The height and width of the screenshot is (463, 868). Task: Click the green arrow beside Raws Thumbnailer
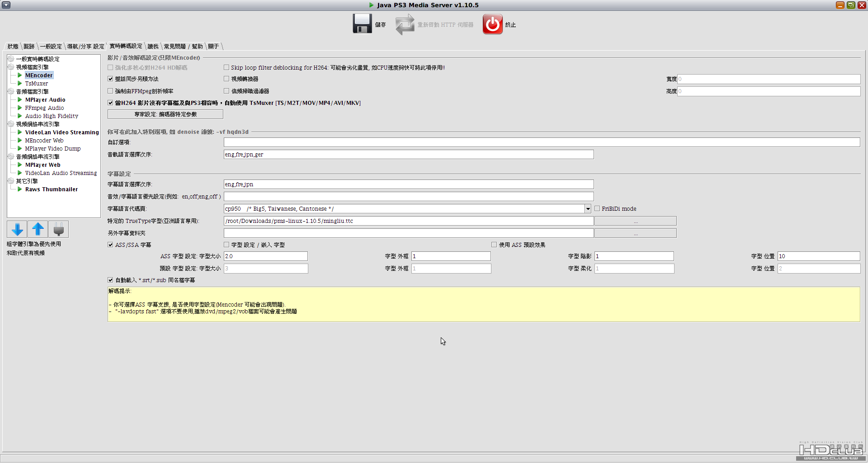[20, 189]
